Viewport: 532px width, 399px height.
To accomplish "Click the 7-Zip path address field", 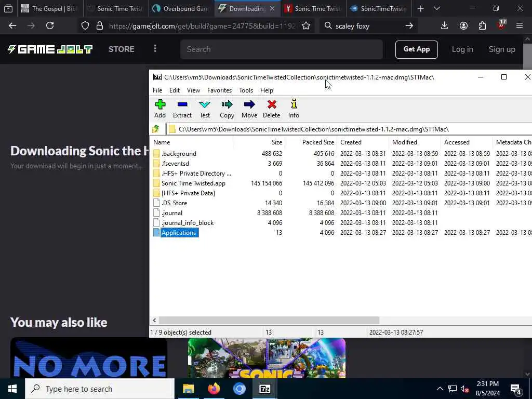I will click(350, 129).
